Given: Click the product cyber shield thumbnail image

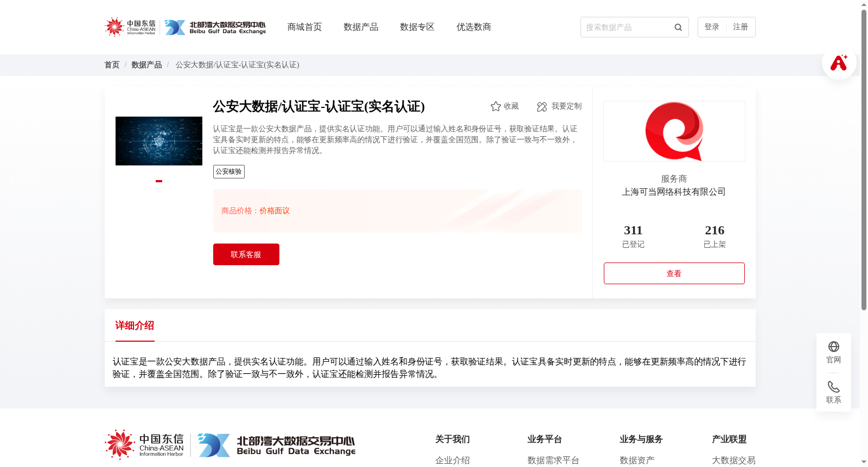Looking at the screenshot, I should click(x=159, y=141).
